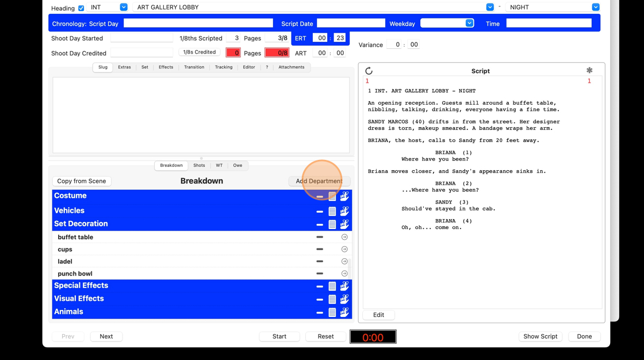Click the 1/8s Credited button
This screenshot has height=360, width=644.
tap(199, 52)
